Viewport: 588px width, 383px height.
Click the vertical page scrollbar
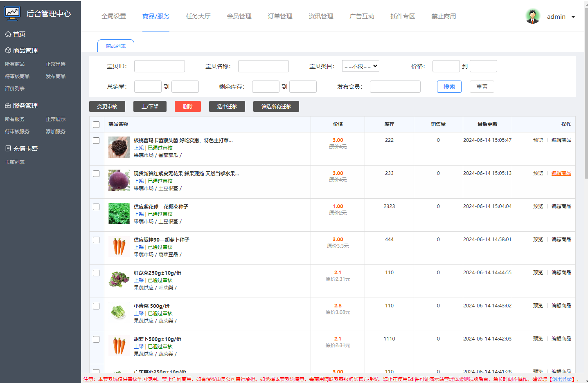(x=586, y=94)
